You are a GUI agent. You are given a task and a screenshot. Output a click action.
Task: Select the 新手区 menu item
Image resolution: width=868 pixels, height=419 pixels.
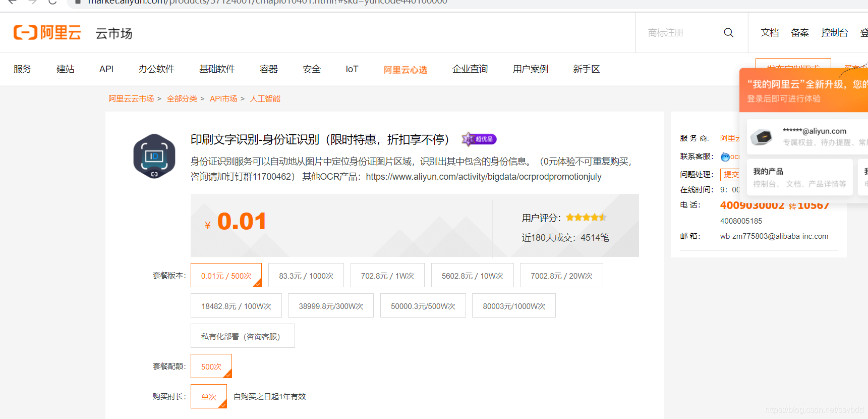pyautogui.click(x=587, y=69)
